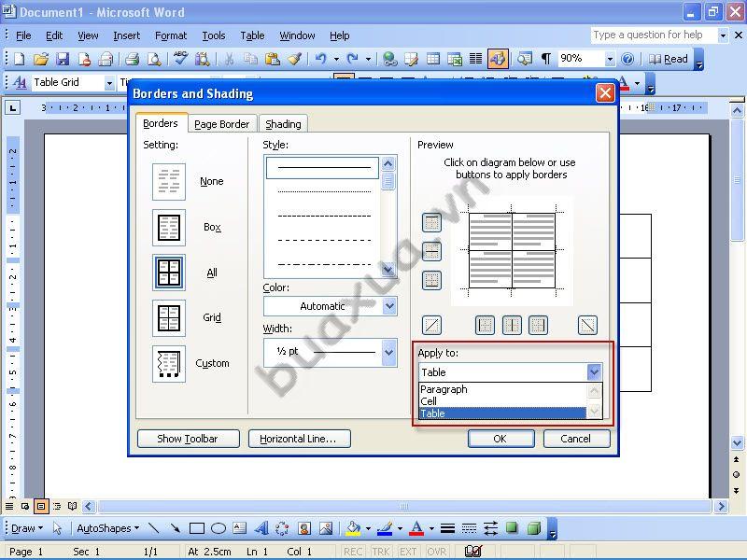Click the Cancel button

(576, 439)
